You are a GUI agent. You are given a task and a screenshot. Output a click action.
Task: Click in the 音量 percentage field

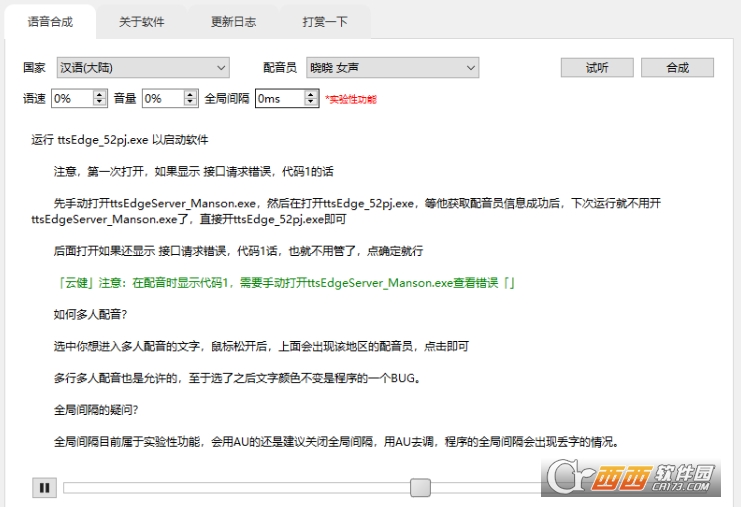click(x=163, y=98)
